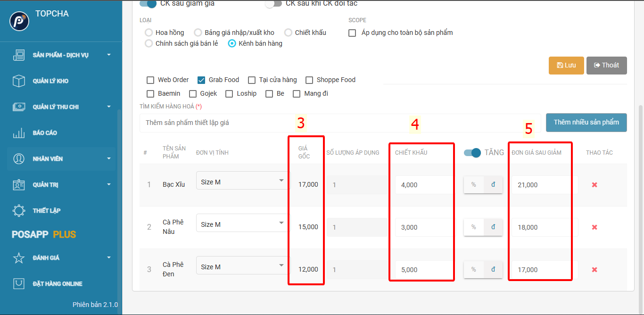Toggle the TĂNG switch off

[472, 153]
